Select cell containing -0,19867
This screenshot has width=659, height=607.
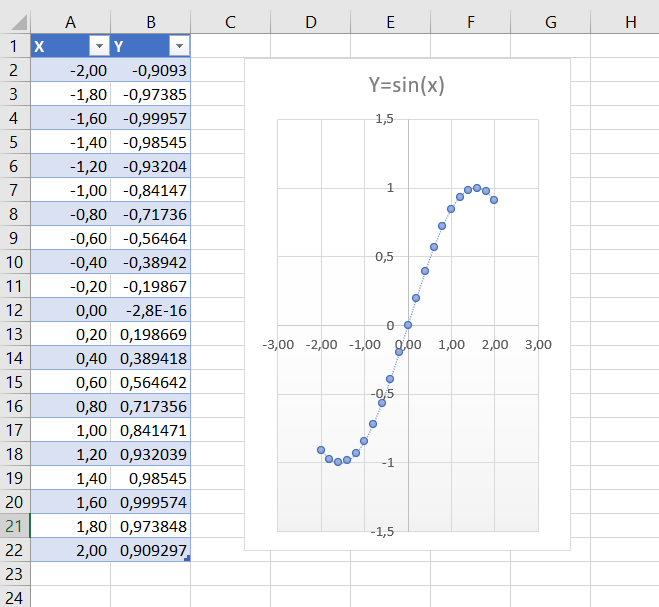(150, 286)
